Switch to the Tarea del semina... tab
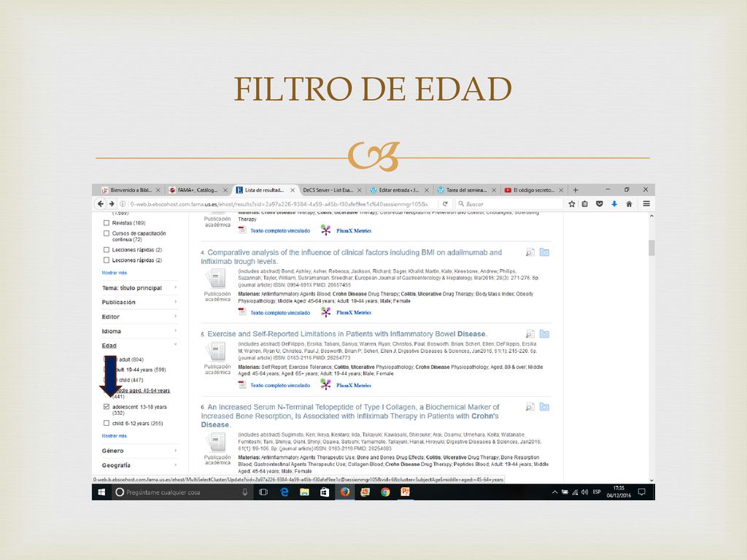747x560 pixels. pyautogui.click(x=466, y=190)
